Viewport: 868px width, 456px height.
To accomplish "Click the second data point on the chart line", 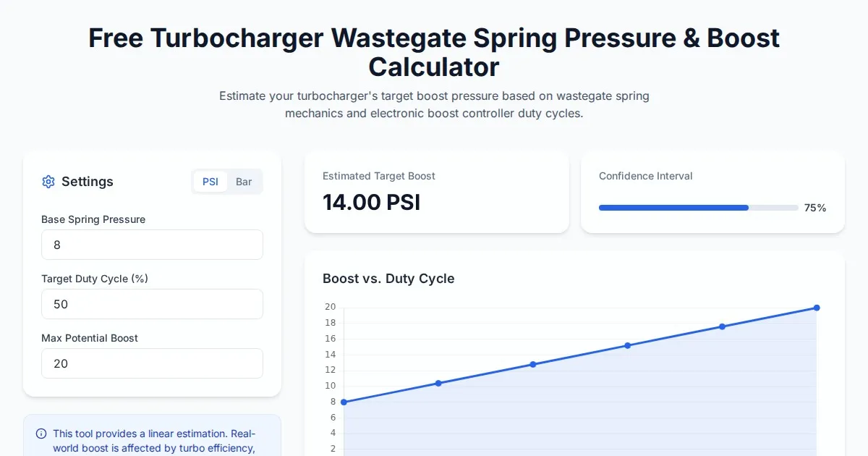I will tap(438, 383).
